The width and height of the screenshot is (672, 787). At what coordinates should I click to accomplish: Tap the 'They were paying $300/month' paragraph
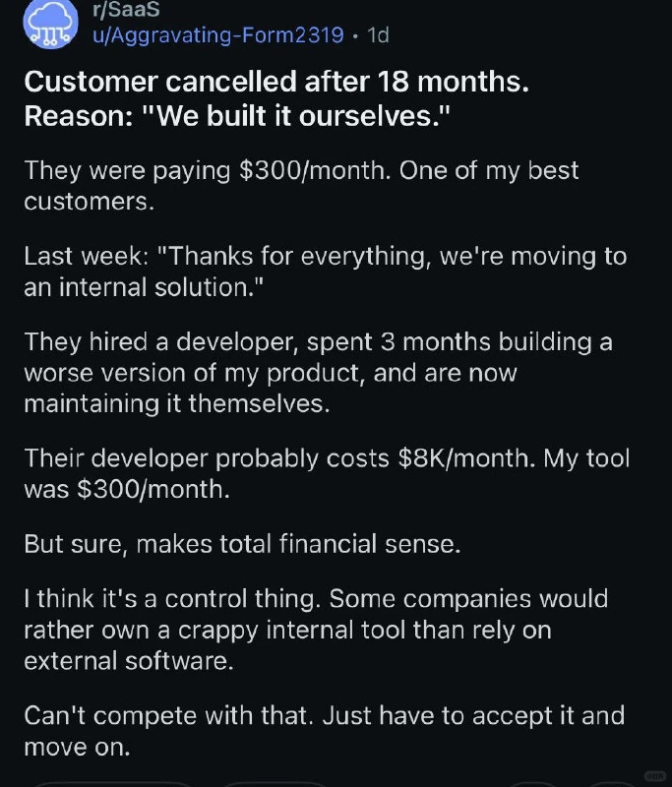click(x=301, y=186)
